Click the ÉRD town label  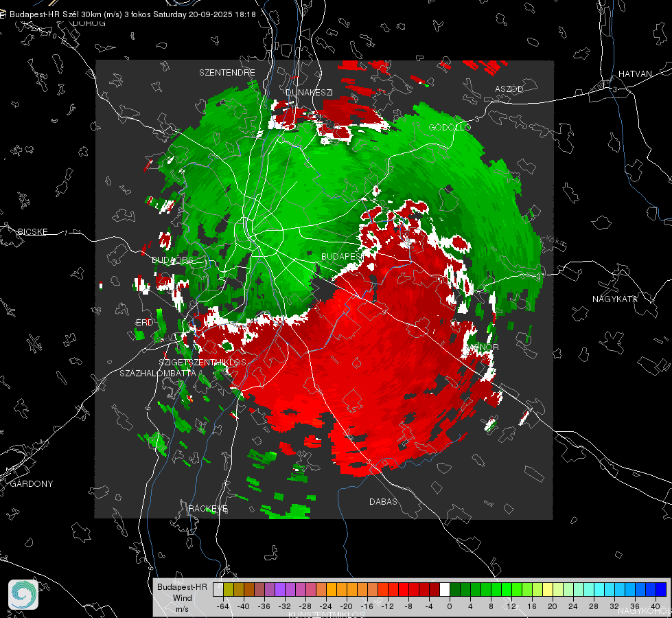click(144, 323)
